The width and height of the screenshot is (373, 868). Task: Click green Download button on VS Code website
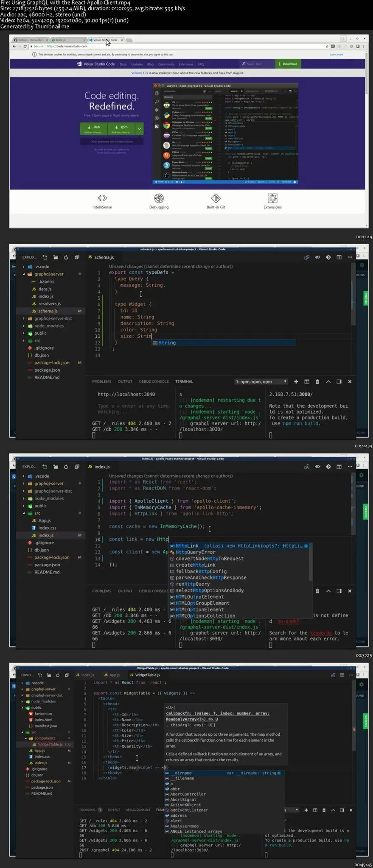tap(288, 64)
